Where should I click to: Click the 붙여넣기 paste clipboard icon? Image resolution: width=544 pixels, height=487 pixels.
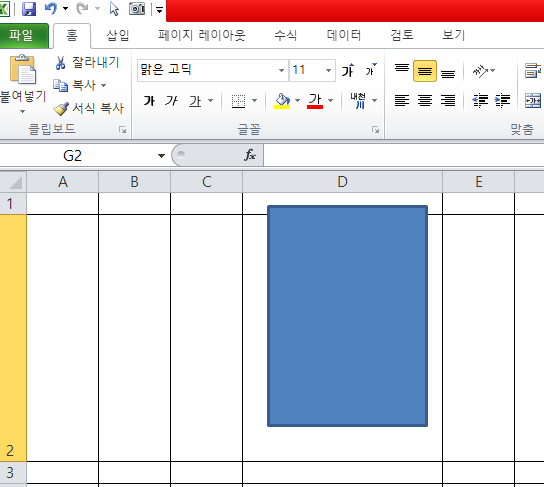23,69
